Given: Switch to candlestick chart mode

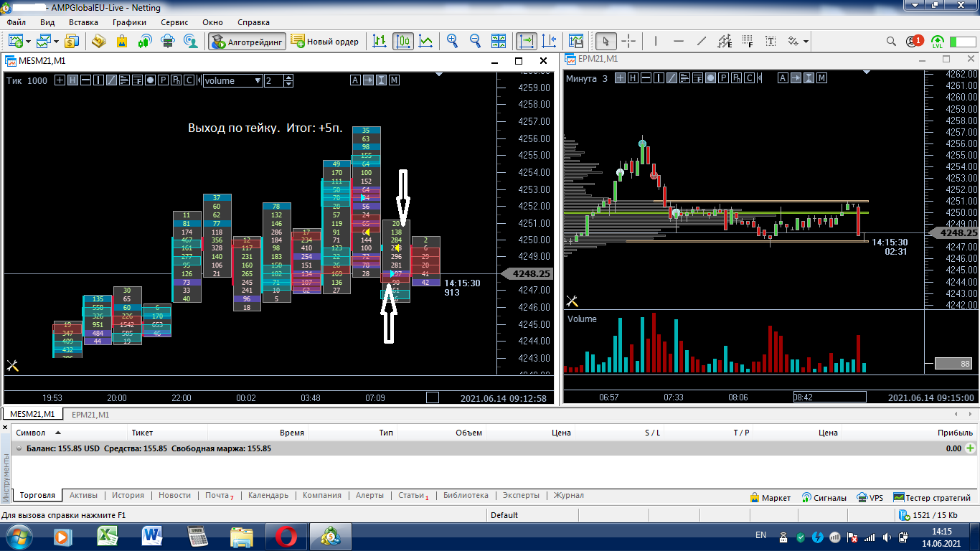Looking at the screenshot, I should 403,41.
